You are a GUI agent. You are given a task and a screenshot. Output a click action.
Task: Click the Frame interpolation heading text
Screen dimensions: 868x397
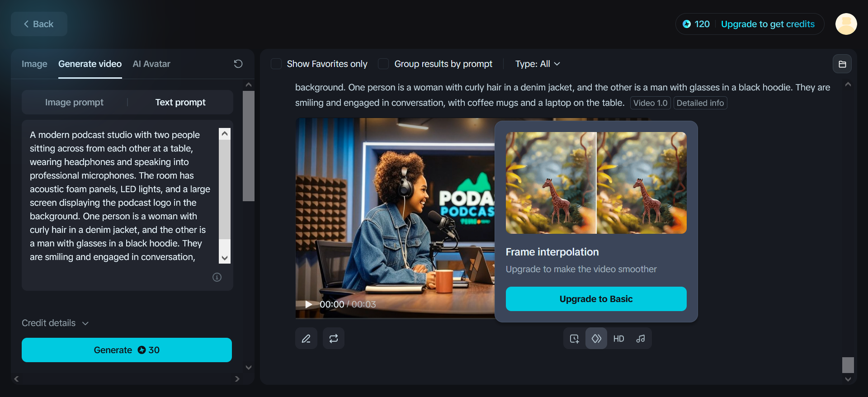click(552, 252)
